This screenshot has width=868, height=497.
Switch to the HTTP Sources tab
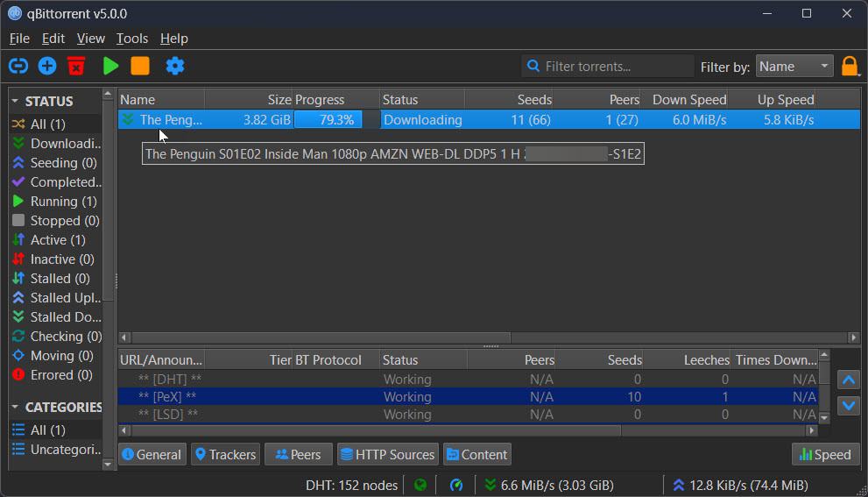[387, 454]
